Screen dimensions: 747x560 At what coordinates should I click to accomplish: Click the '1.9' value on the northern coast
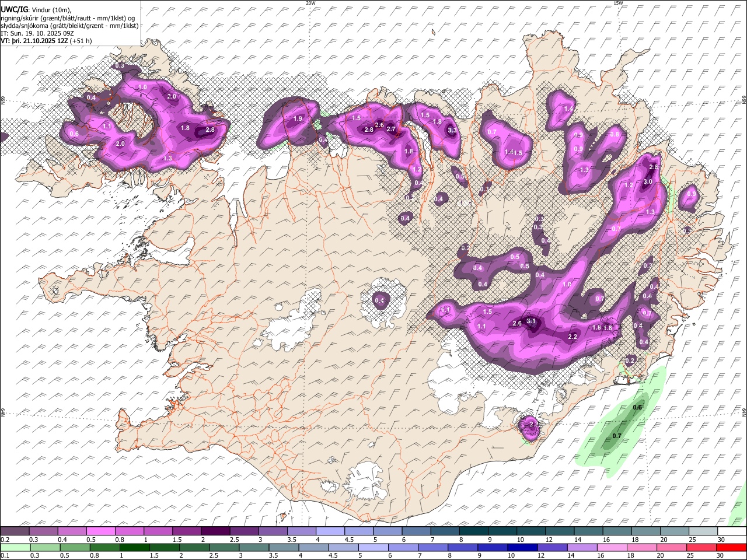[x=298, y=119]
